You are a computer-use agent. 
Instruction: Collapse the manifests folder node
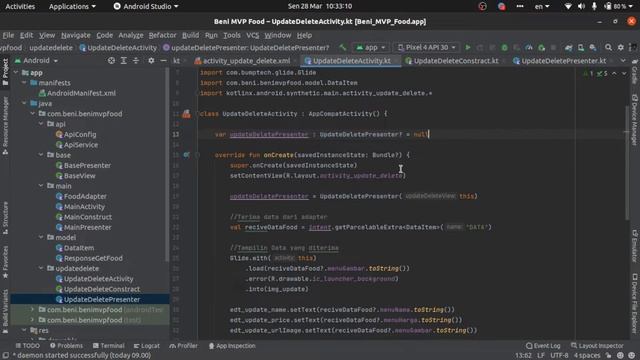(24, 83)
